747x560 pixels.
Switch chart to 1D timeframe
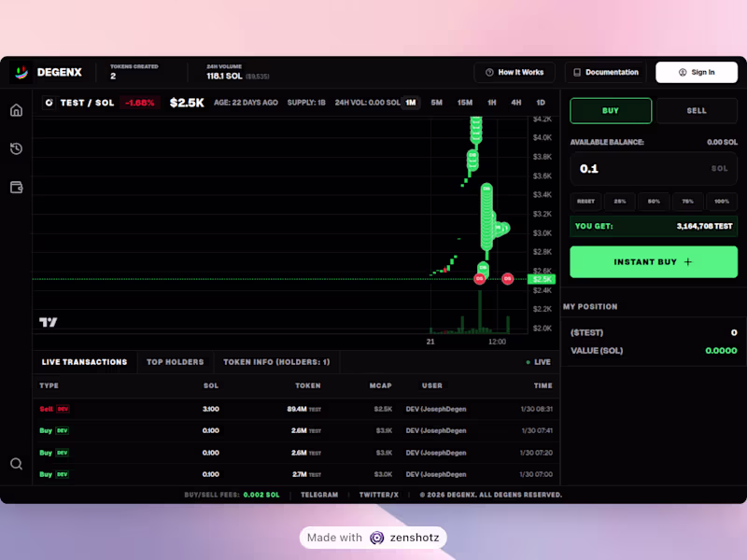[541, 103]
